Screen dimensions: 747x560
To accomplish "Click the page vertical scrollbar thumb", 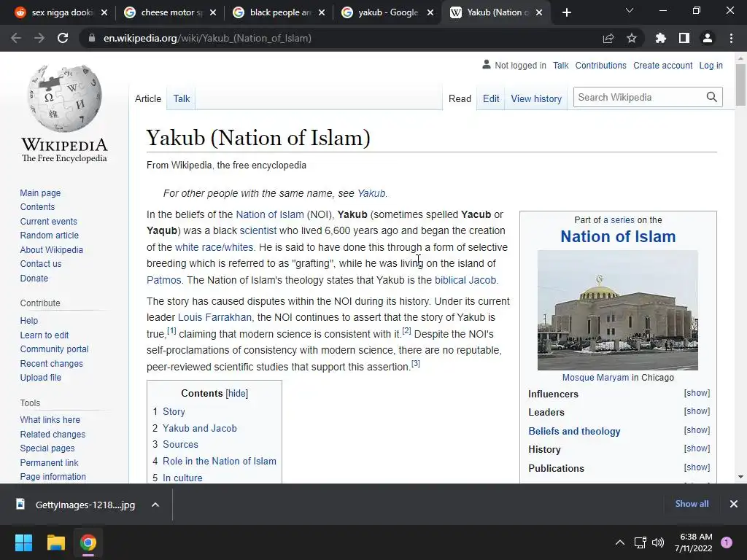I will click(740, 85).
